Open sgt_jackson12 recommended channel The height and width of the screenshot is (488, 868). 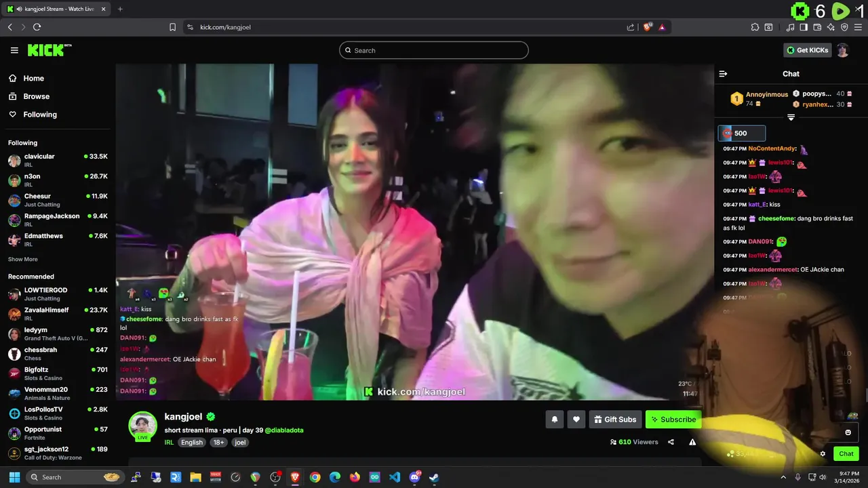[x=58, y=453]
